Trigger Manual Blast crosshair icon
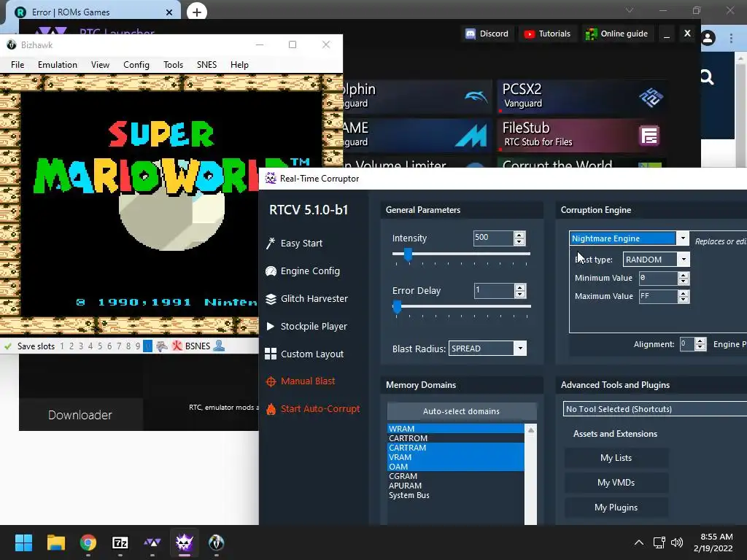 (x=271, y=381)
